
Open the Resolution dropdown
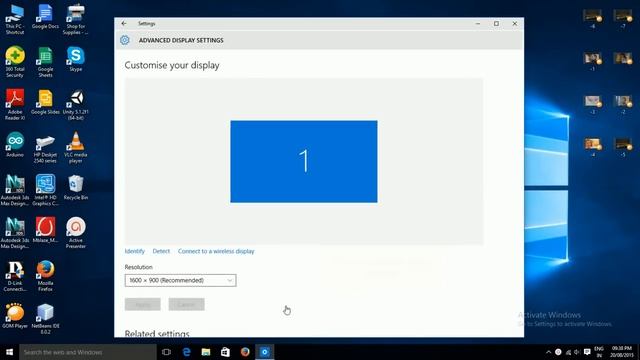[180, 280]
